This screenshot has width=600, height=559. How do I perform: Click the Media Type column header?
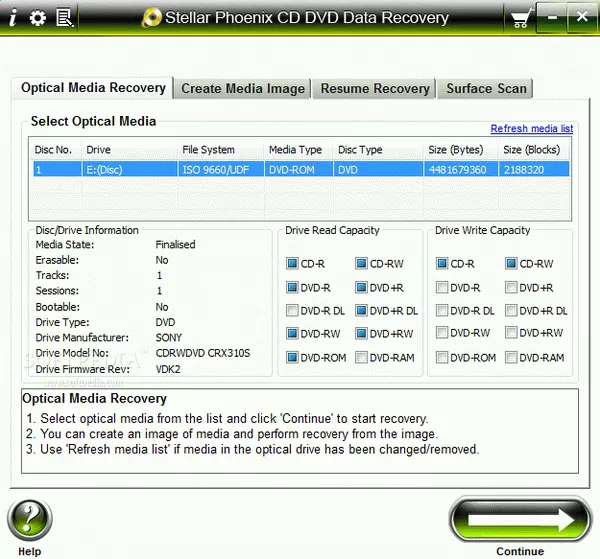coord(298,150)
